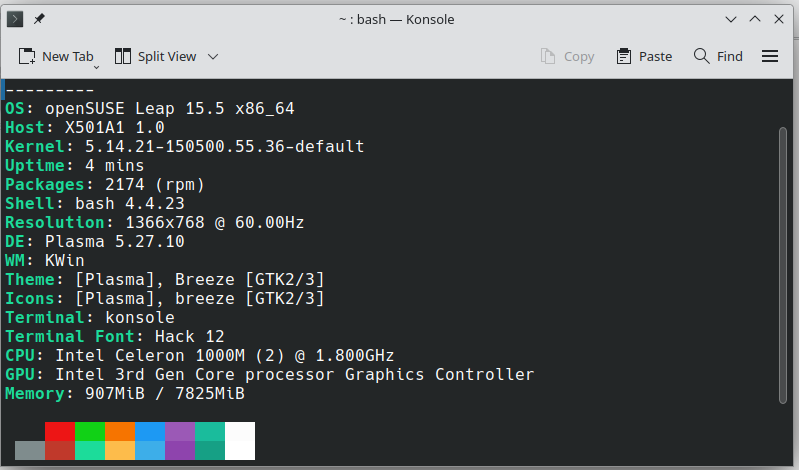Click the kernel version '5.14.21-150500.55.36-default'
Viewport: 799px width, 470px height.
pos(225,147)
